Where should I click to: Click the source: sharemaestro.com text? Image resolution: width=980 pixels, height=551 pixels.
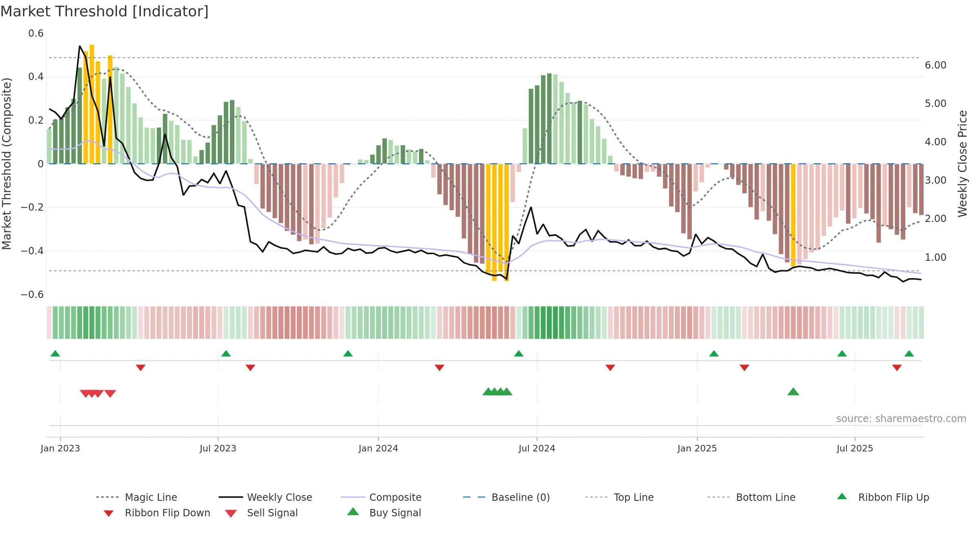coord(901,419)
